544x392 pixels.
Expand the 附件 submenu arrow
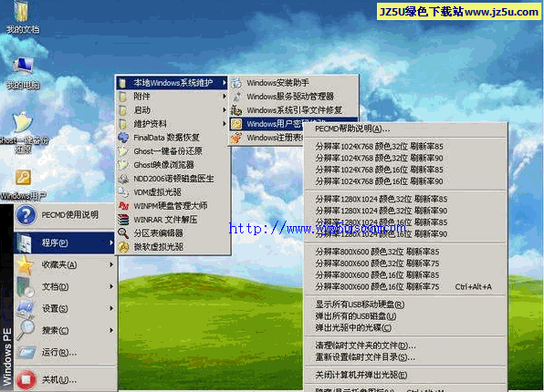pos(225,97)
